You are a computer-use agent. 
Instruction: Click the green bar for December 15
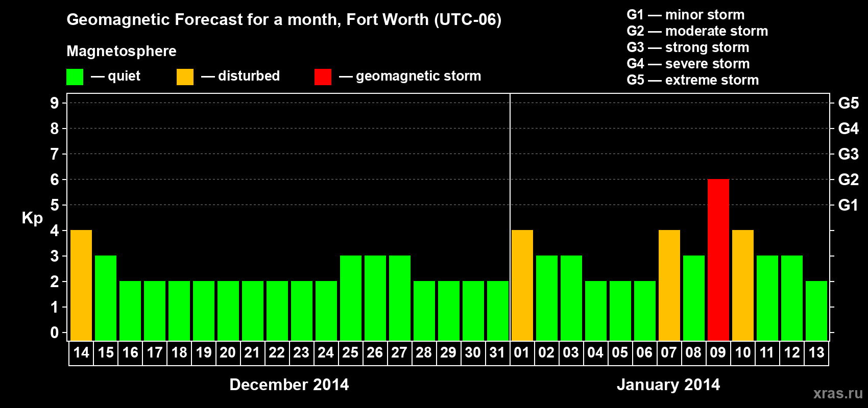106,298
